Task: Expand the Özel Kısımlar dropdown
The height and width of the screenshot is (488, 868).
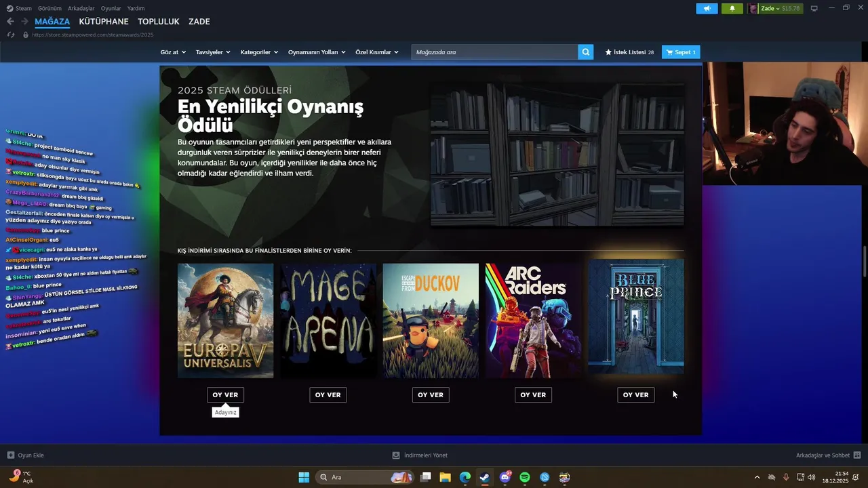Action: [x=377, y=52]
